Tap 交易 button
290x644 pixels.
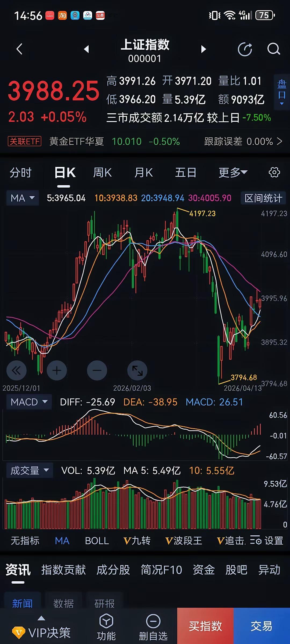point(262,626)
